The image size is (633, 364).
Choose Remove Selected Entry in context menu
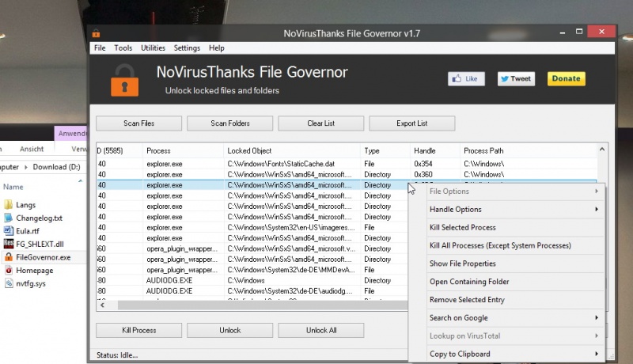[515, 300]
